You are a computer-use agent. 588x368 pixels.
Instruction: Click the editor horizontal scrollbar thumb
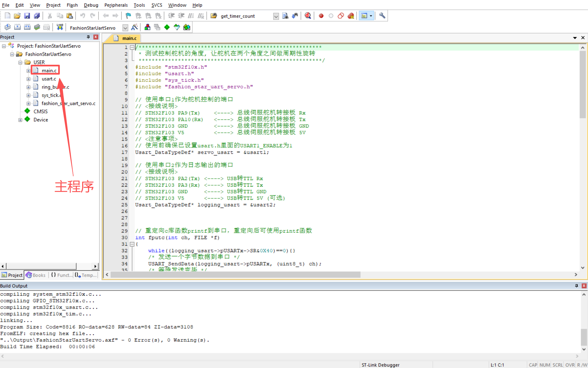[x=235, y=275]
